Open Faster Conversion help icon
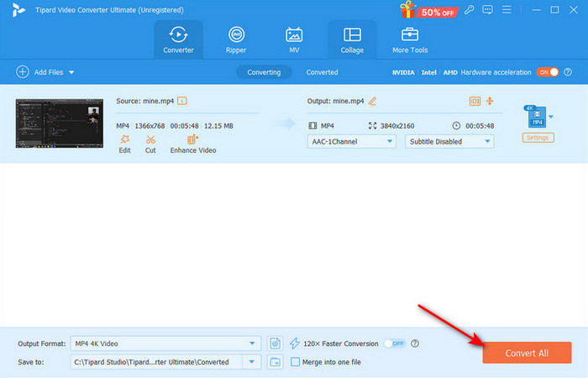 [415, 344]
